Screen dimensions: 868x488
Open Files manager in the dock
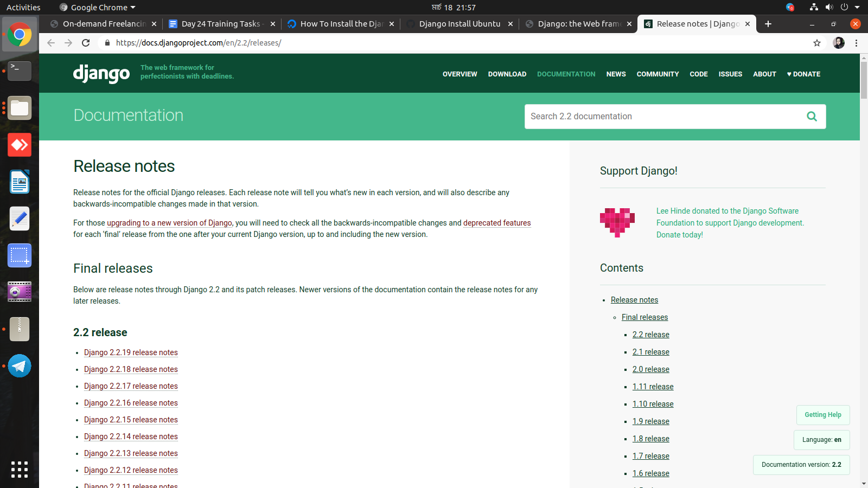tap(20, 108)
